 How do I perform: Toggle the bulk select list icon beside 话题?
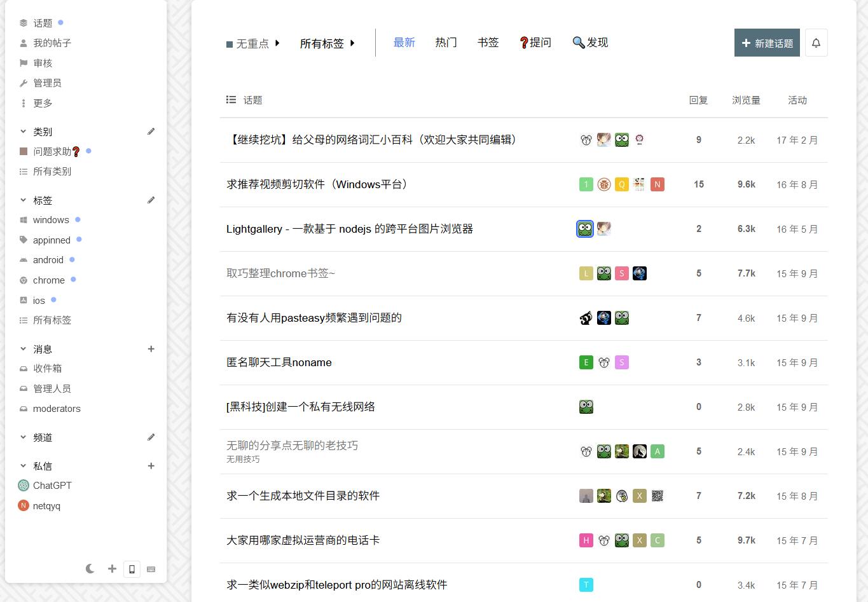(x=231, y=100)
